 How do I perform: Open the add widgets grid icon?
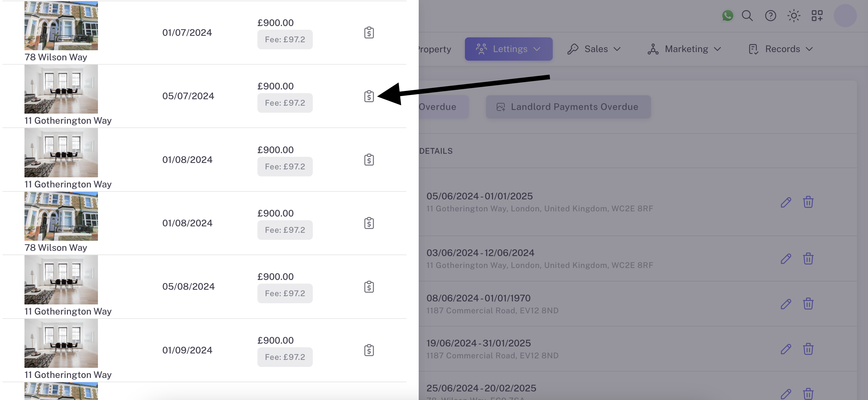tap(817, 16)
